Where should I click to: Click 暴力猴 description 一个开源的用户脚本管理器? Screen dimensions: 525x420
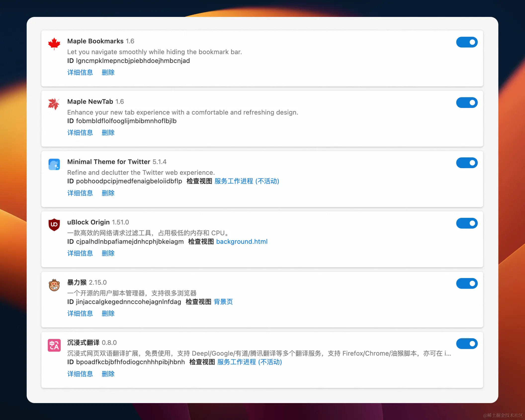point(132,293)
